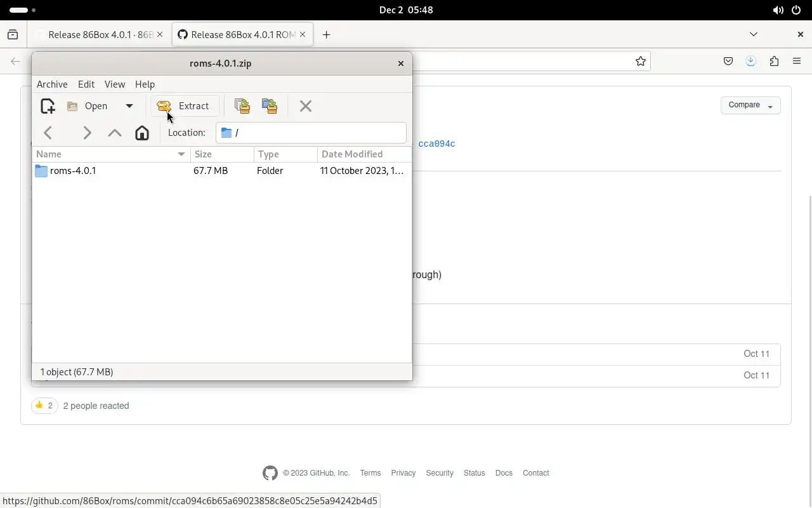Add thumbs up reaction with count 2

coord(44,406)
